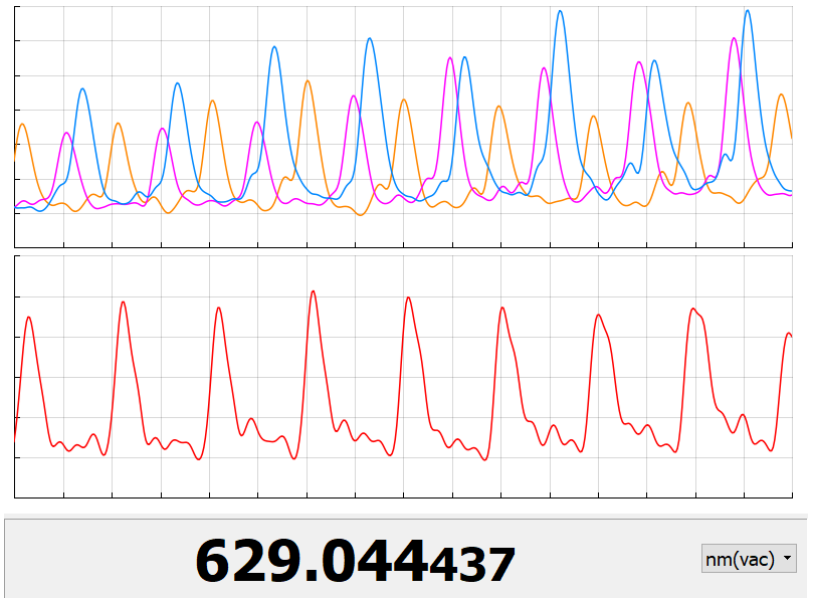This screenshot has width=818, height=603.
Task: Click the second-tallest blue peak in upper plot
Action: pos(560,12)
